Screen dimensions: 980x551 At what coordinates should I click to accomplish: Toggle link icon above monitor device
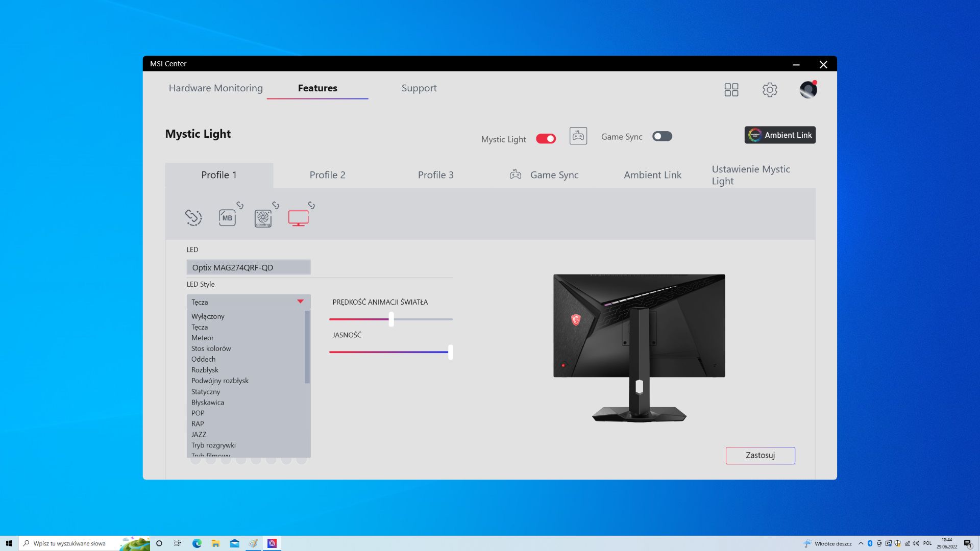click(311, 205)
